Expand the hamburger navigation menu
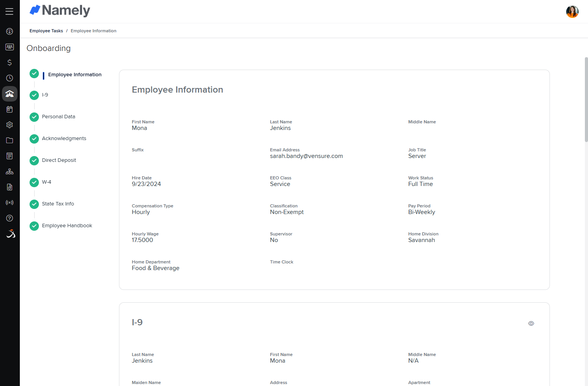Image resolution: width=588 pixels, height=386 pixels. pos(9,11)
